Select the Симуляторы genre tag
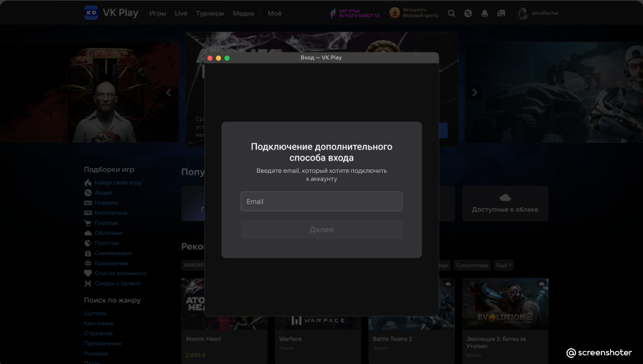Viewport: 643px width, 364px height. click(472, 265)
